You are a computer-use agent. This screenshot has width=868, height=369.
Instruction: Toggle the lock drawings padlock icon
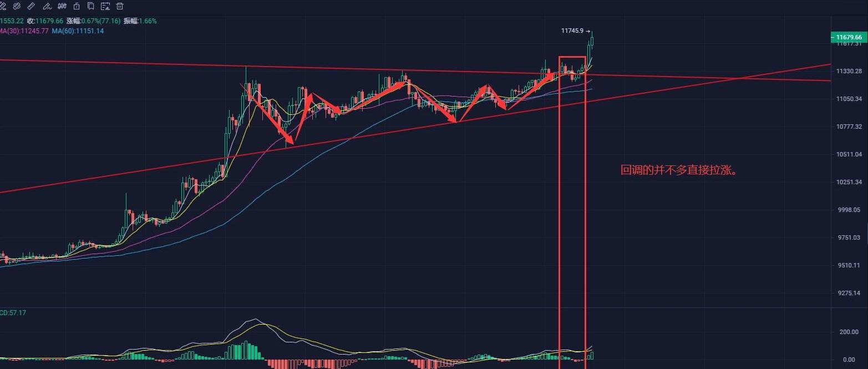coord(76,6)
